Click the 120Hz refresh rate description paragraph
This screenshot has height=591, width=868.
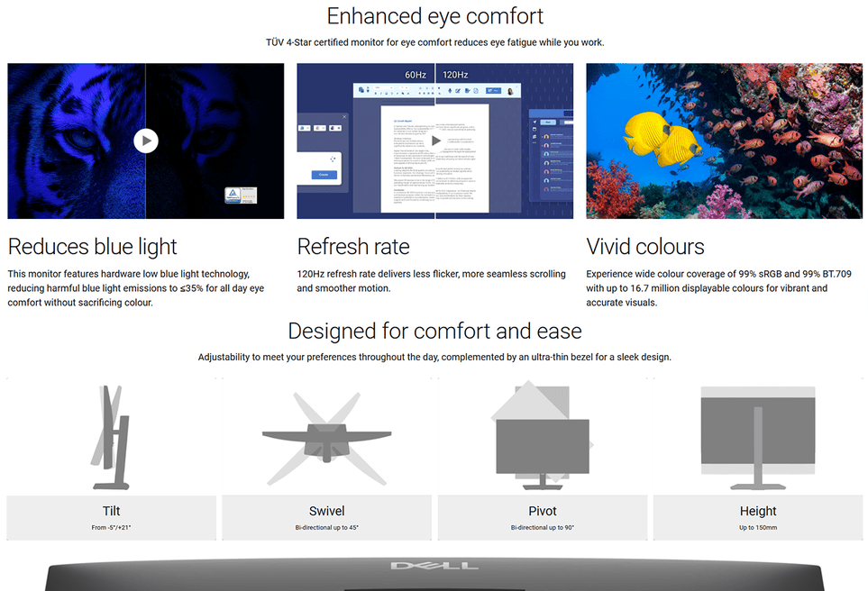(431, 281)
